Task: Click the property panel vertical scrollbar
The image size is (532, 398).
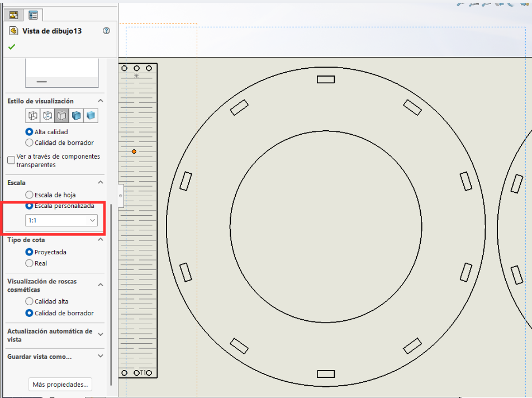Action: [x=111, y=295]
